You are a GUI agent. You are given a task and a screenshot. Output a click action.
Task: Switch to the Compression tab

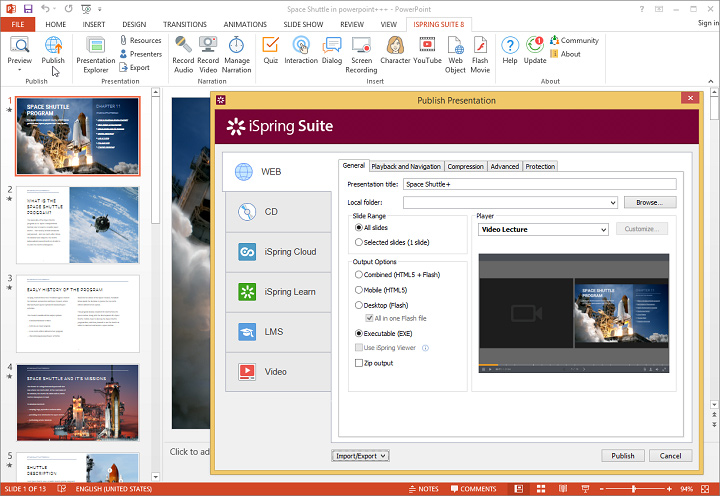466,166
